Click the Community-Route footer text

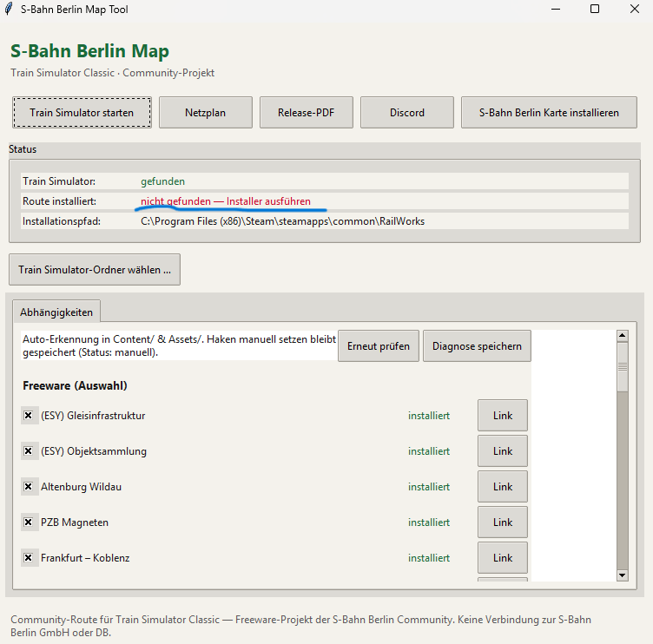[300, 626]
